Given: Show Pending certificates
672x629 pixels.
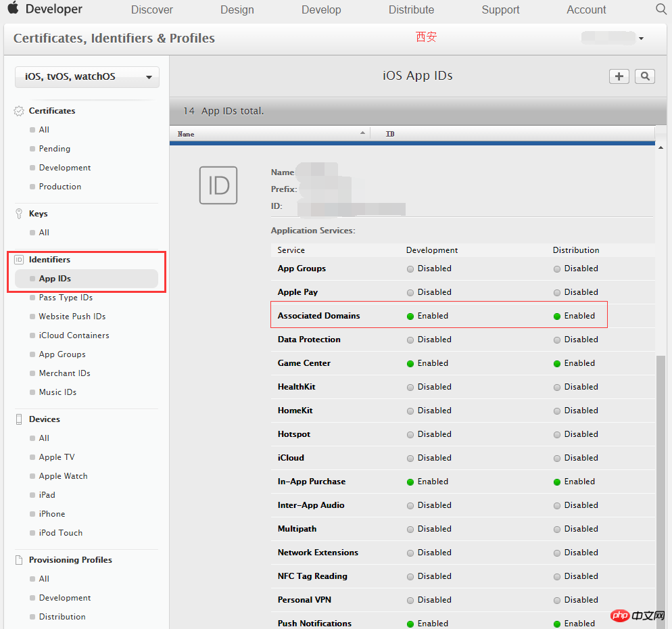Looking at the screenshot, I should point(55,148).
